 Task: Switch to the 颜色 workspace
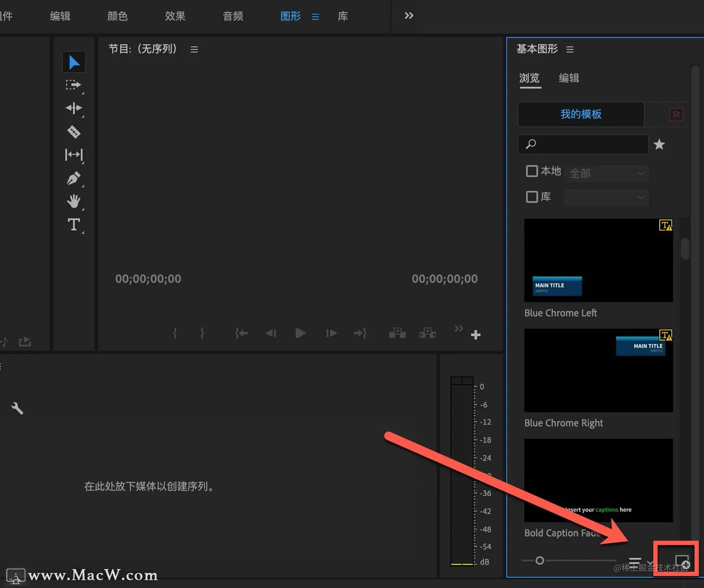point(117,16)
